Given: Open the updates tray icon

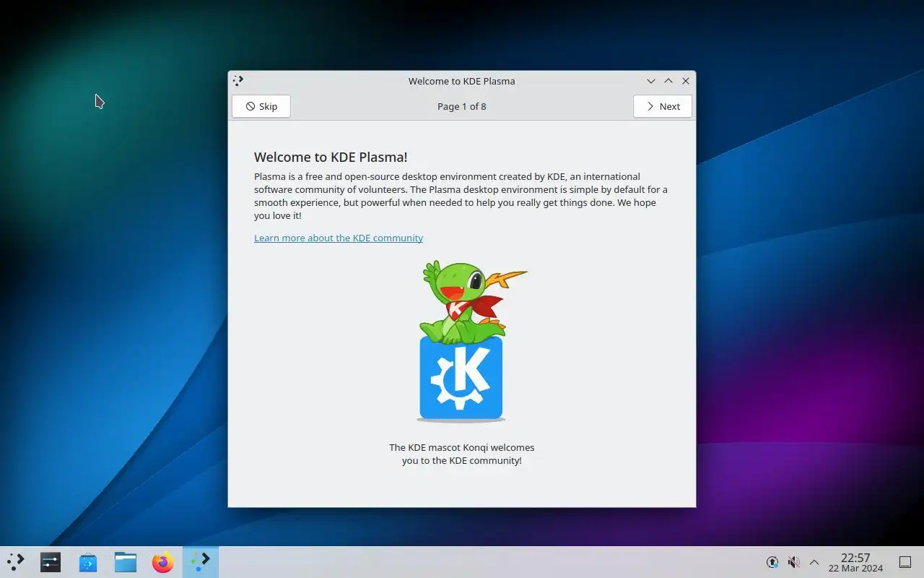Looking at the screenshot, I should 772,562.
